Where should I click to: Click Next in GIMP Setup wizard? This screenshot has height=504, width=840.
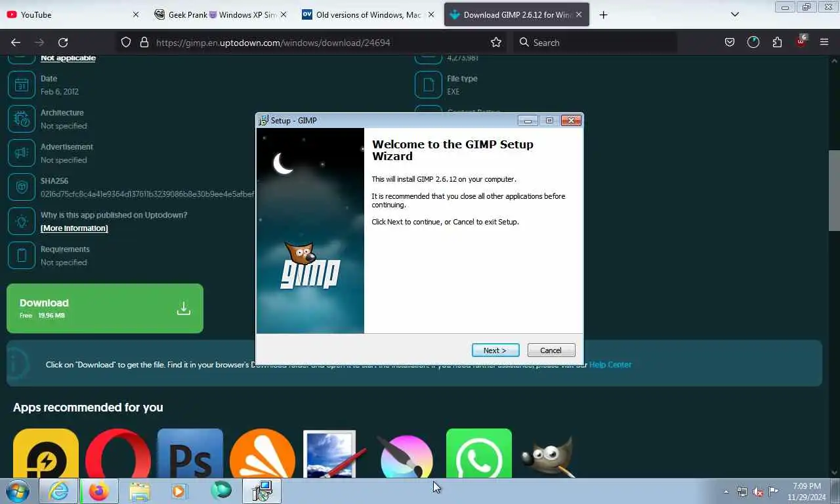495,350
